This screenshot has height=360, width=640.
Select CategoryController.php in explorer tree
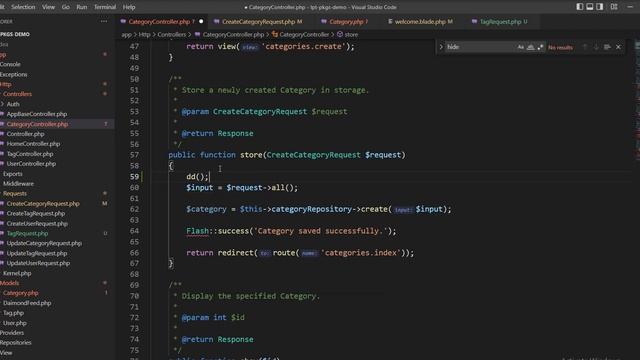click(x=37, y=124)
